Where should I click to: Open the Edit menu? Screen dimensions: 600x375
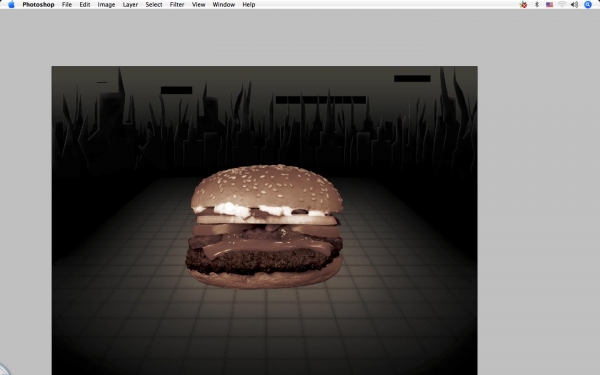tap(85, 5)
